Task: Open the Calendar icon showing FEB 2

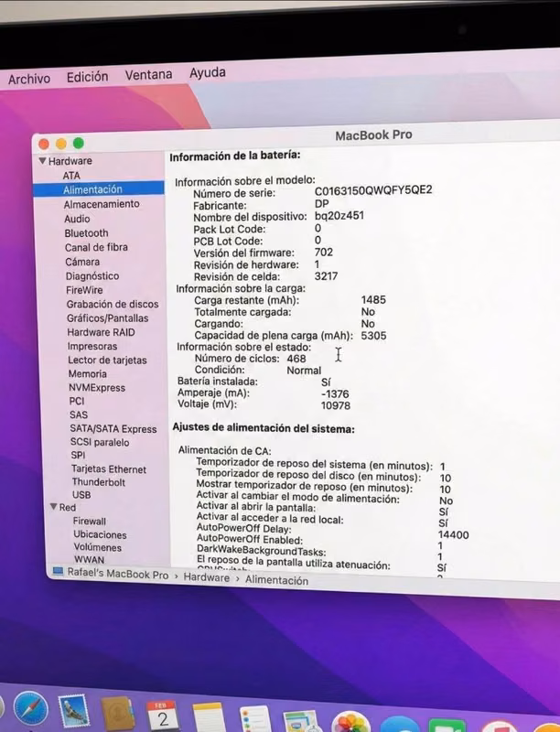Action: [x=163, y=716]
